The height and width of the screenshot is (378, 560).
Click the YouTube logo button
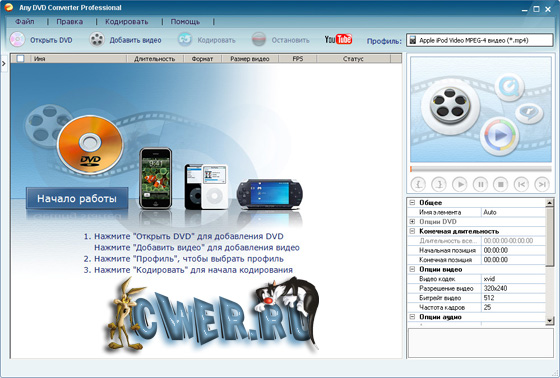(338, 39)
